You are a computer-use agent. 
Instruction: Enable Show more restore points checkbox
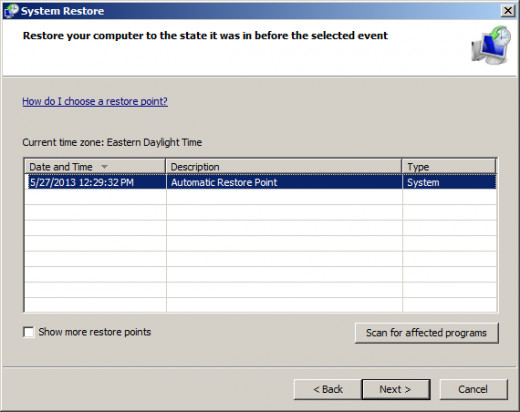click(x=28, y=332)
